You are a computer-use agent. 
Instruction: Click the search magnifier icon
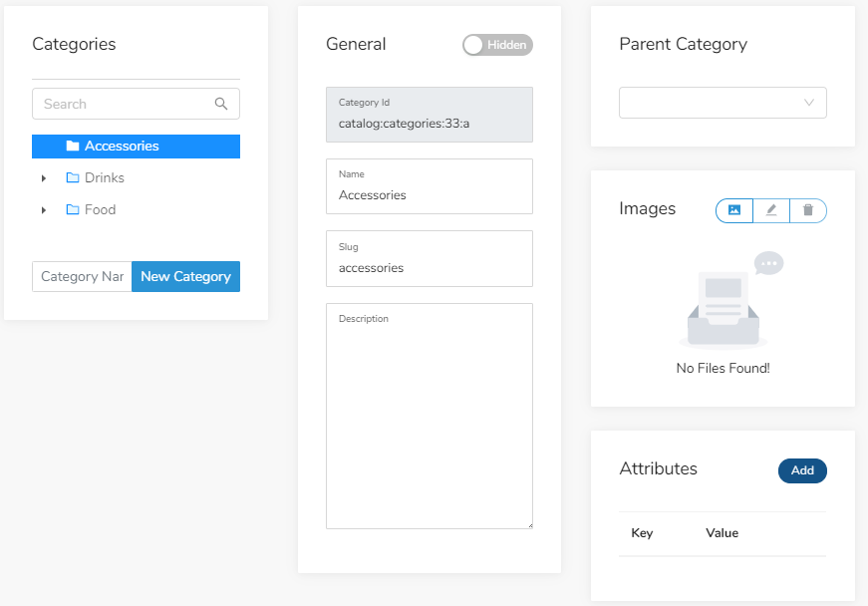(221, 104)
